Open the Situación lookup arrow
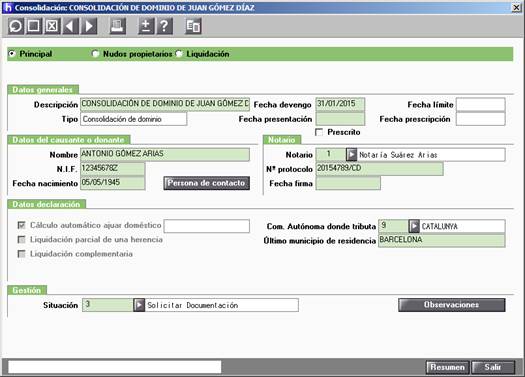 tap(139, 305)
